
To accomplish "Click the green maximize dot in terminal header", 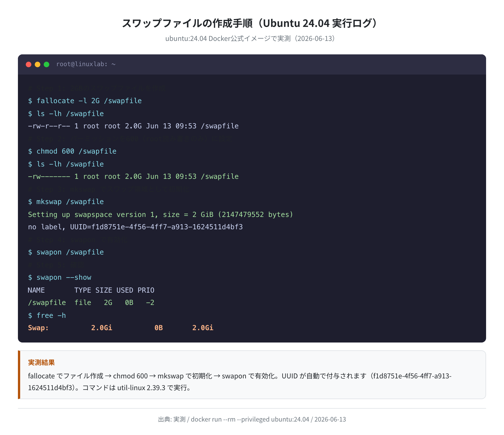I will (x=46, y=64).
